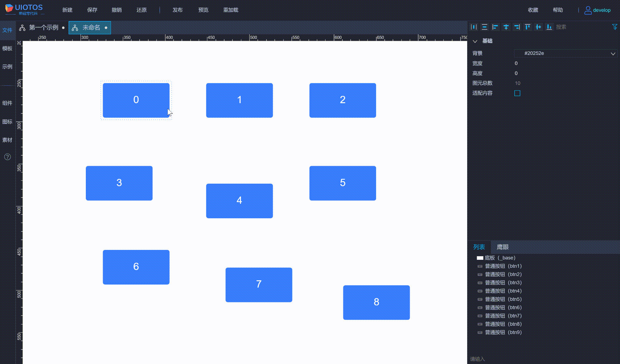Click 撤销 to undo

[x=117, y=10]
